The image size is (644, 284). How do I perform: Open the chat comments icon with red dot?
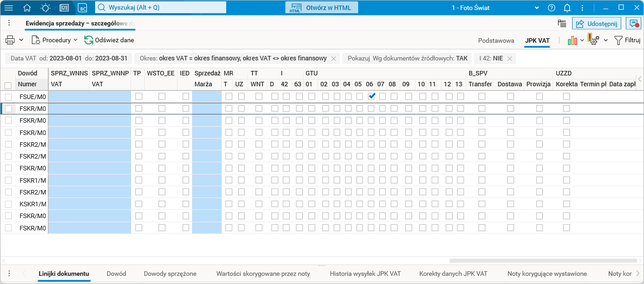pyautogui.click(x=633, y=24)
